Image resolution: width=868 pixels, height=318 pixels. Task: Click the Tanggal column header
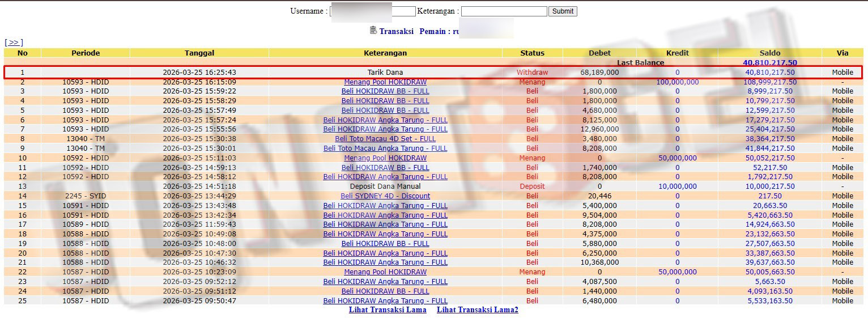pyautogui.click(x=199, y=53)
